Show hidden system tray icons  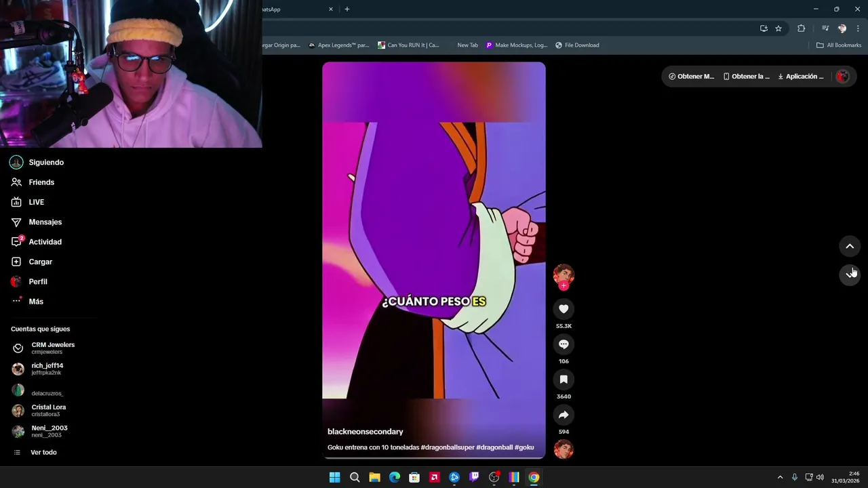780,477
